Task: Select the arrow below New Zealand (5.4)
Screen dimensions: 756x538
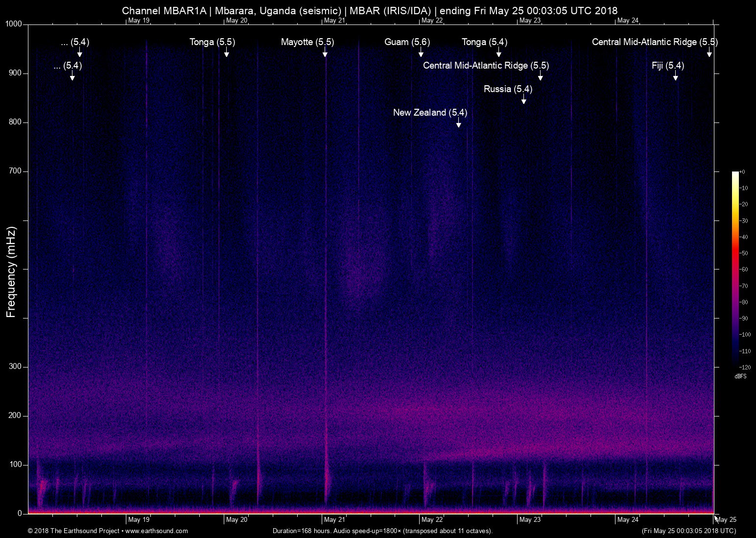Action: coord(458,123)
